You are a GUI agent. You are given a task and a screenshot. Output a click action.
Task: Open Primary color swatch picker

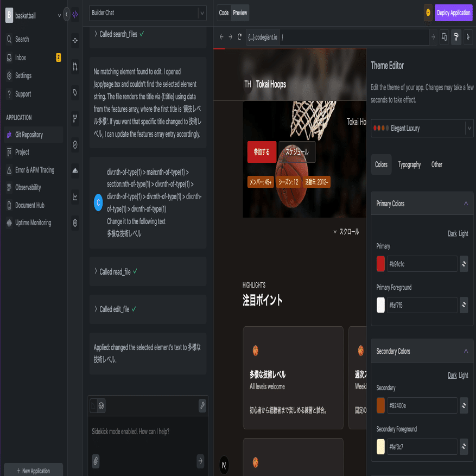coord(380,264)
